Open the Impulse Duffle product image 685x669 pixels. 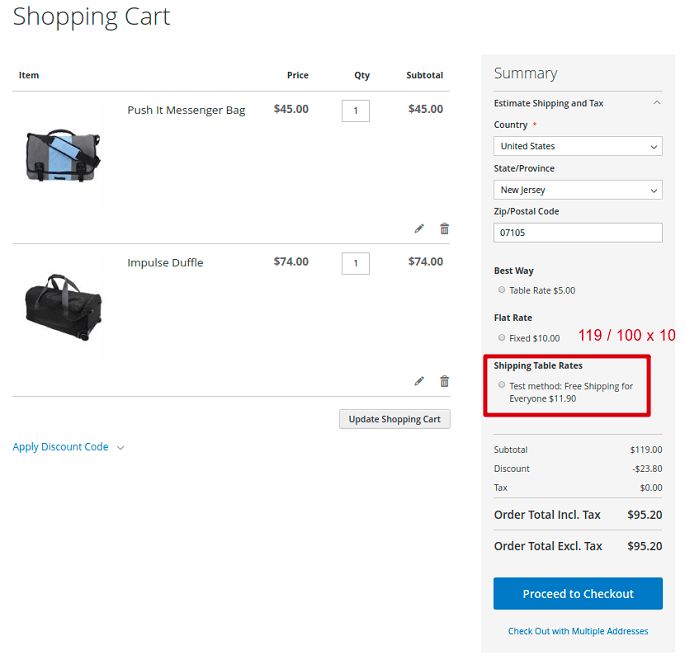pos(63,305)
